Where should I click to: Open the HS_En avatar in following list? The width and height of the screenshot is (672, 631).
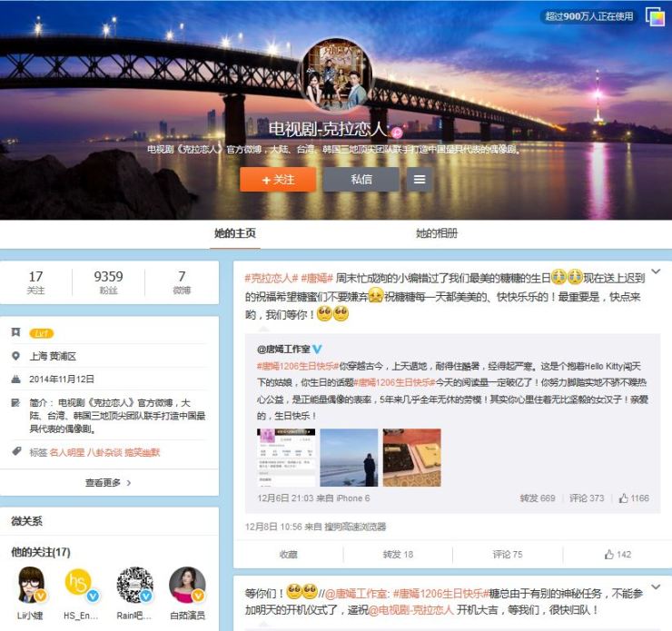point(83,584)
